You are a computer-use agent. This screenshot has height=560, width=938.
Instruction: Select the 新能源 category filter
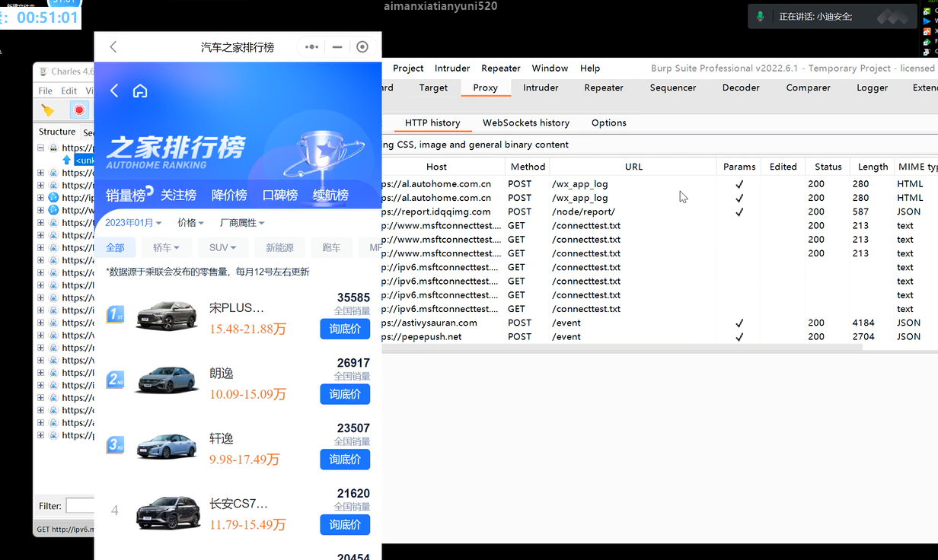tap(280, 248)
